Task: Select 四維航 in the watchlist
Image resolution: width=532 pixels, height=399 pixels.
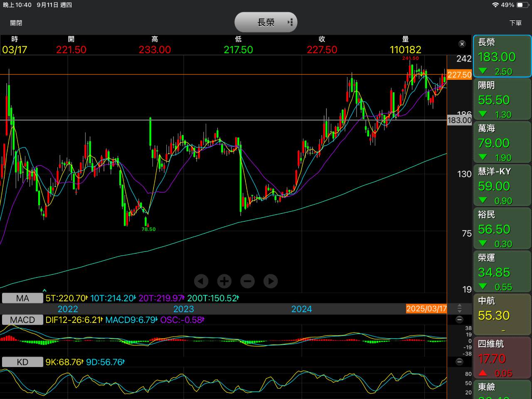Action: tap(502, 357)
